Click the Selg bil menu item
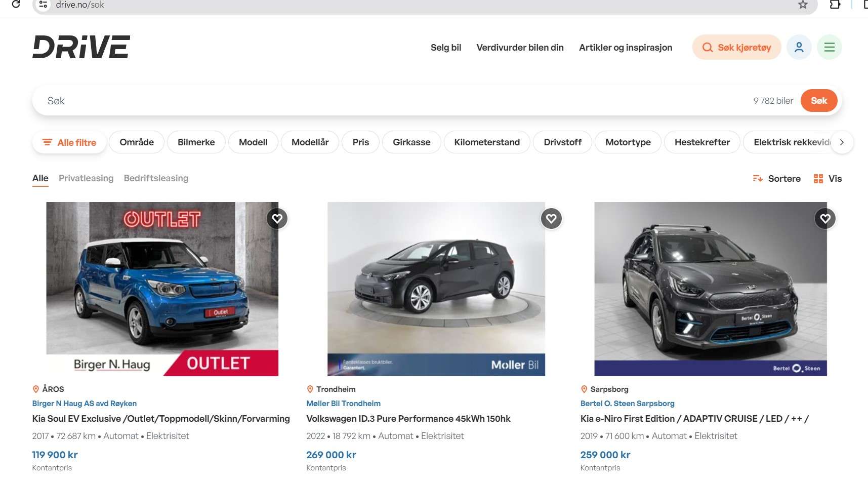 (x=446, y=47)
